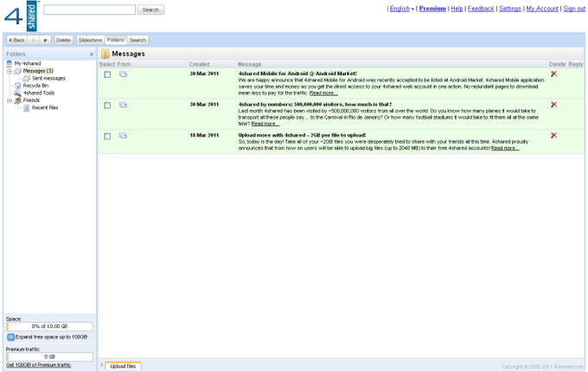Select the 500,000,000 visitors message checkbox

pyautogui.click(x=107, y=106)
